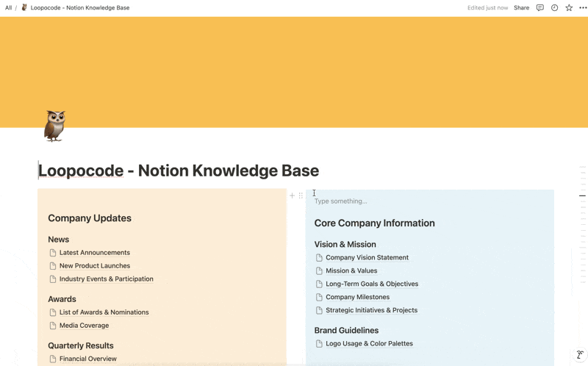Open the Latest Announcements page
The image size is (588, 366).
click(95, 253)
